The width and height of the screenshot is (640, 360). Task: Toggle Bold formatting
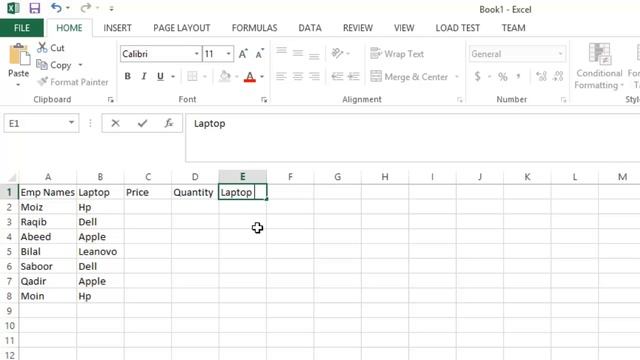coord(127,76)
